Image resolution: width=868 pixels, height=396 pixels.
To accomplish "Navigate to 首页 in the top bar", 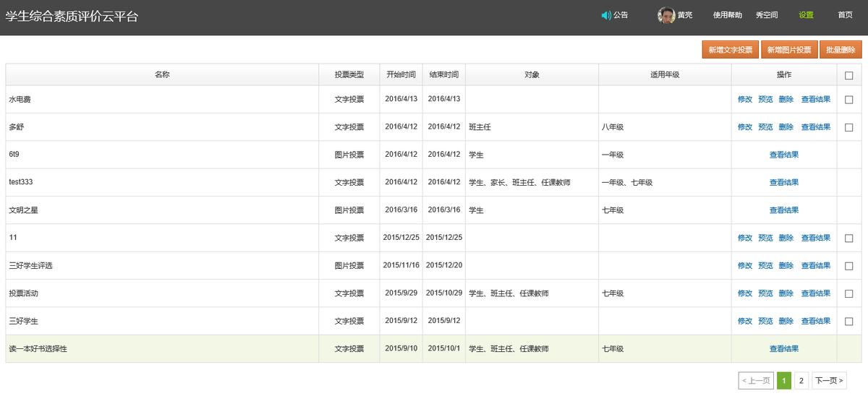I will tap(845, 15).
